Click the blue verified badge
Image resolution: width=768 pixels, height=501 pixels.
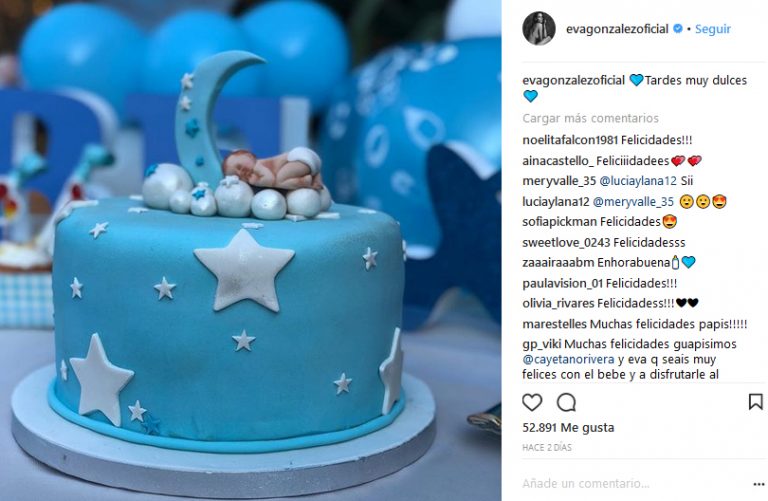pos(678,28)
